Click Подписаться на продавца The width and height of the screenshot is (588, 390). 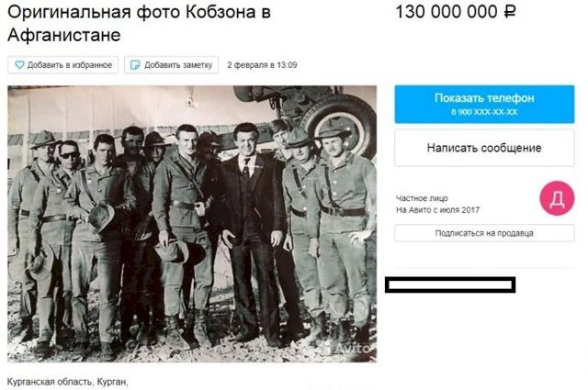click(x=484, y=233)
